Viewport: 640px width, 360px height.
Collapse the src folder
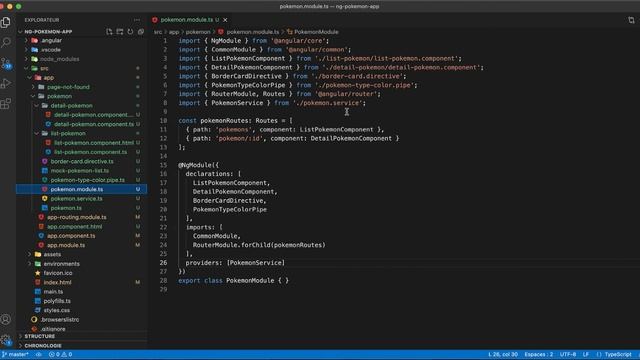44,68
